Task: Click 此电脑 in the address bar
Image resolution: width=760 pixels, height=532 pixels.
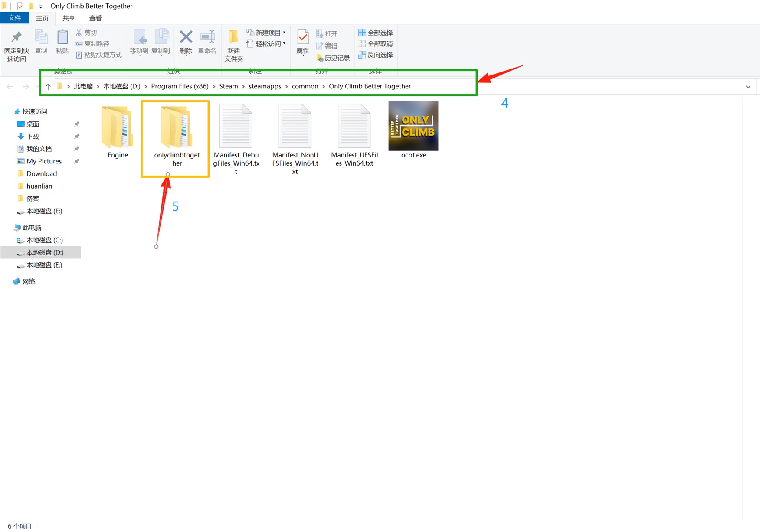Action: pos(83,86)
